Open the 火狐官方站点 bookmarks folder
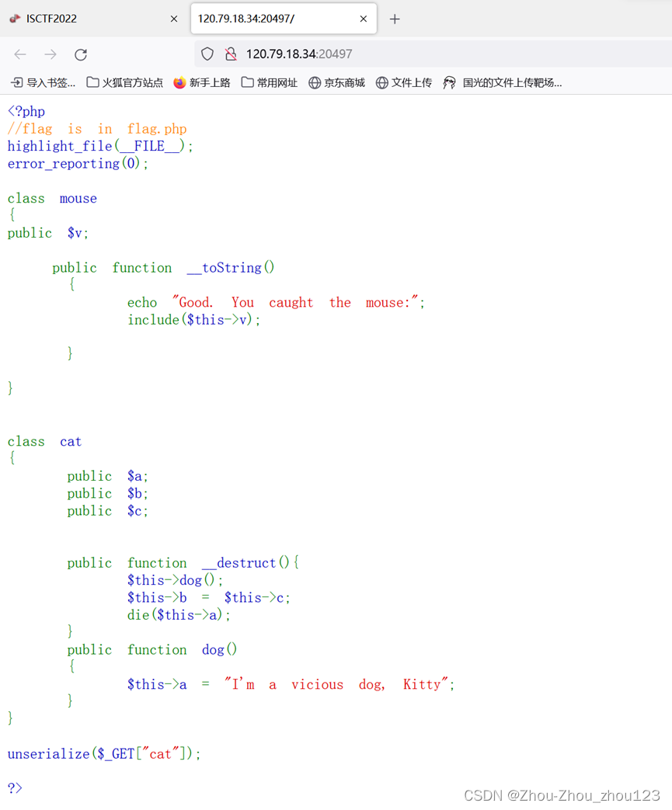Image resolution: width=672 pixels, height=810 pixels. pyautogui.click(x=124, y=82)
